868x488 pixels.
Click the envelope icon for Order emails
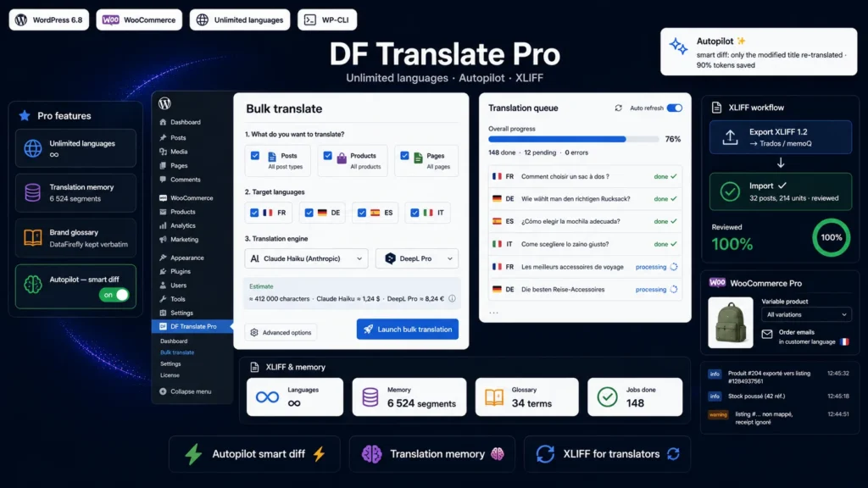tap(767, 334)
